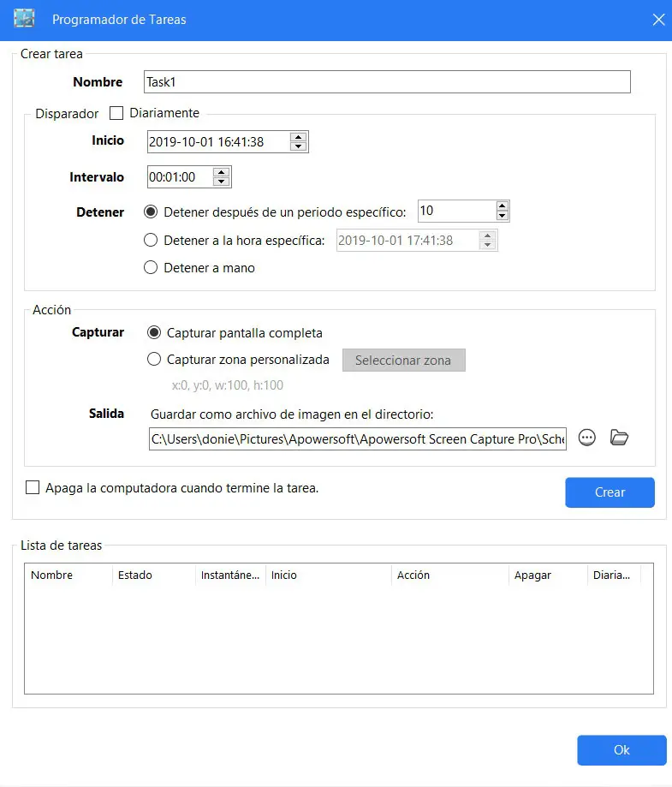Image resolution: width=672 pixels, height=787 pixels.
Task: Click the Programador de Tareas app icon
Action: (24, 19)
